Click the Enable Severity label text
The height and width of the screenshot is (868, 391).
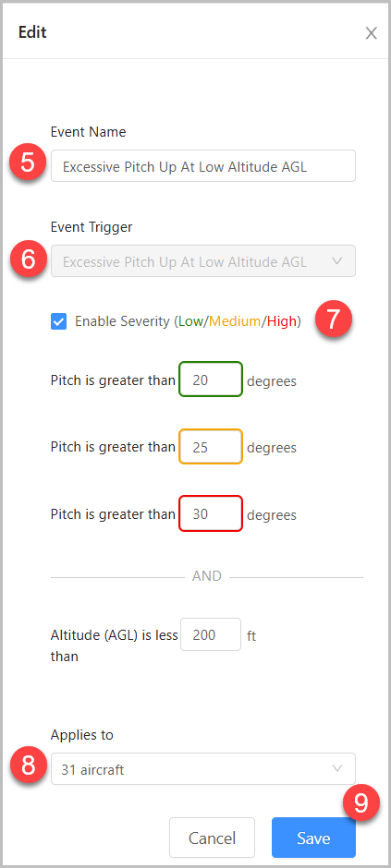coord(188,321)
